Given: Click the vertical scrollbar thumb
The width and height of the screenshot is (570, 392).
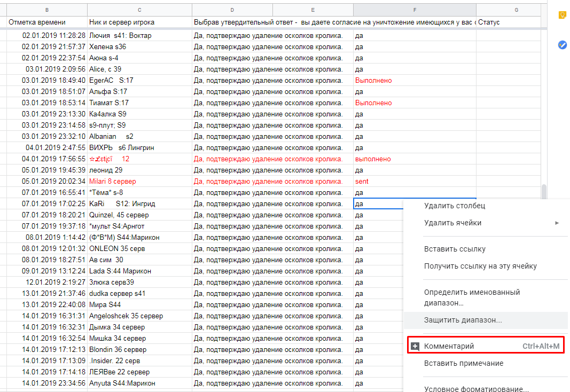Looking at the screenshot, I should coord(544,191).
